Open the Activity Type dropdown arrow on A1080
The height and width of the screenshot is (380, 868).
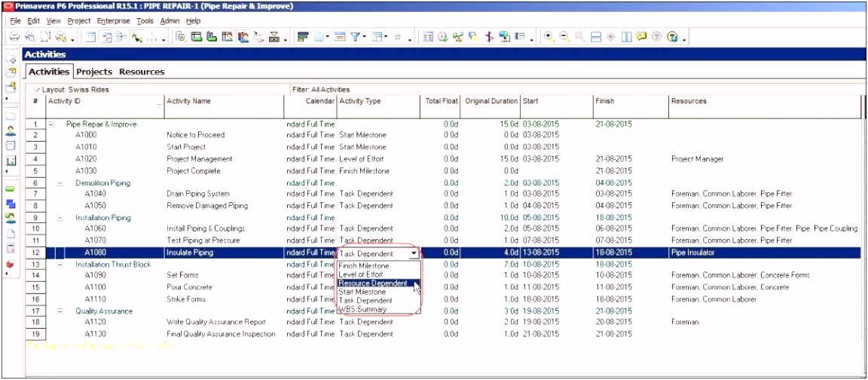pos(414,253)
